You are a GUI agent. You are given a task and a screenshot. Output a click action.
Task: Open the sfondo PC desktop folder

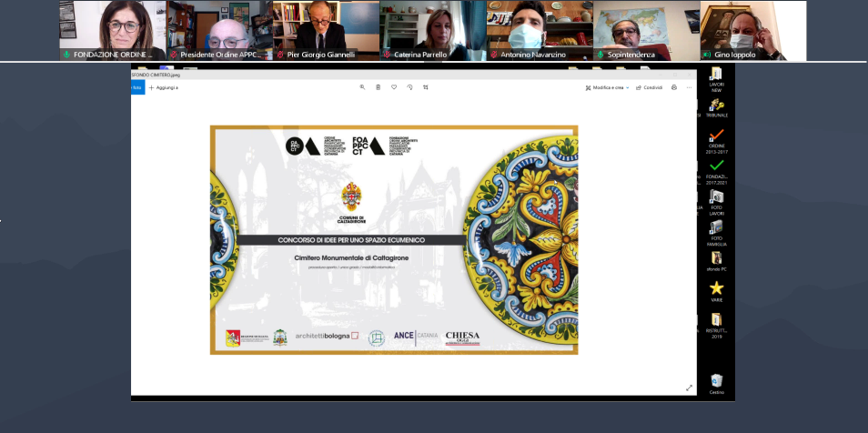[x=716, y=261]
